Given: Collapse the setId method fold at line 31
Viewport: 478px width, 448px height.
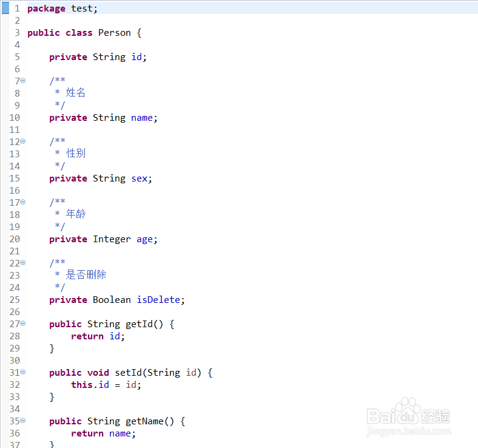Looking at the screenshot, I should (23, 372).
